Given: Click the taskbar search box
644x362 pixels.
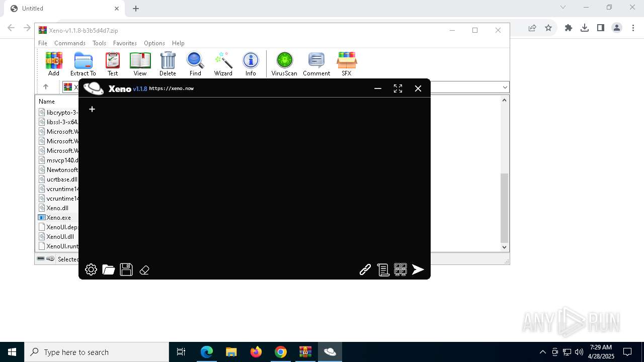Looking at the screenshot, I should point(97,352).
